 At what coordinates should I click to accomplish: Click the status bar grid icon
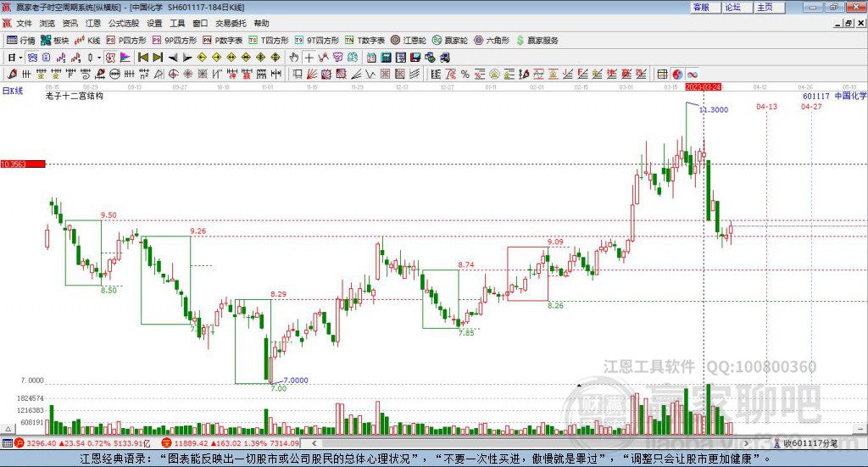tap(7, 443)
